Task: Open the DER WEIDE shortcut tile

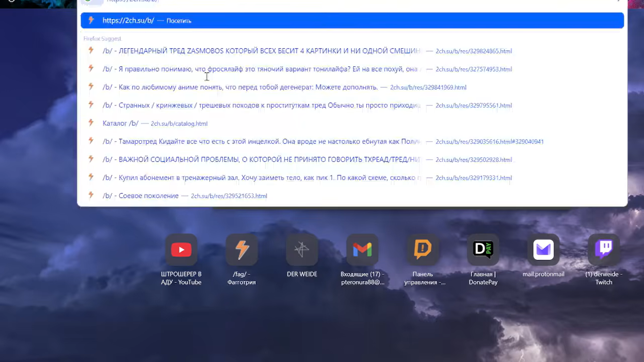Action: tap(302, 250)
